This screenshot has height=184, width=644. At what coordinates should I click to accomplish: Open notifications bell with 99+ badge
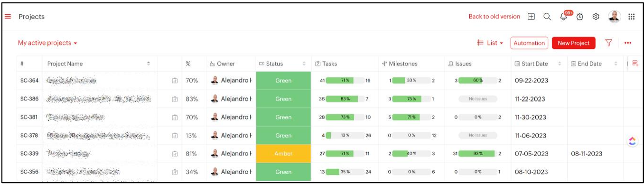click(x=564, y=17)
